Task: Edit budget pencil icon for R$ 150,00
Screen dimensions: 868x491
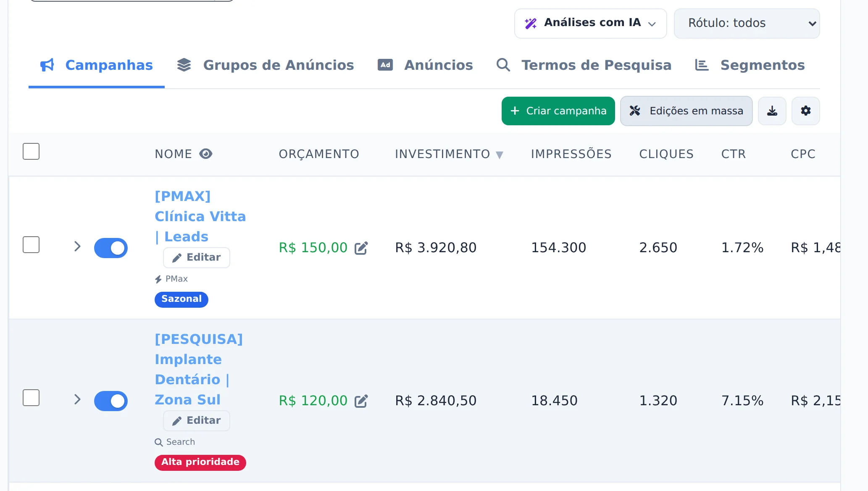Action: point(361,248)
